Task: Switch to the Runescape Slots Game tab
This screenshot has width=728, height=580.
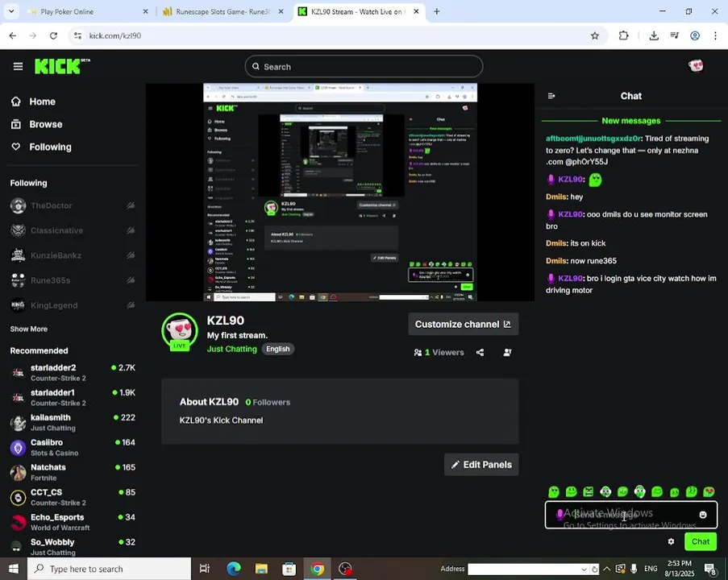Action: (x=223, y=11)
